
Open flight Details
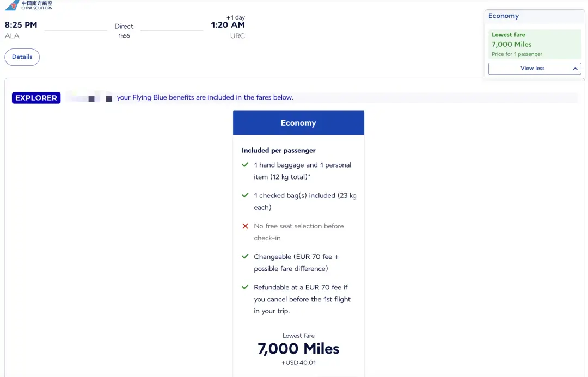coord(22,57)
